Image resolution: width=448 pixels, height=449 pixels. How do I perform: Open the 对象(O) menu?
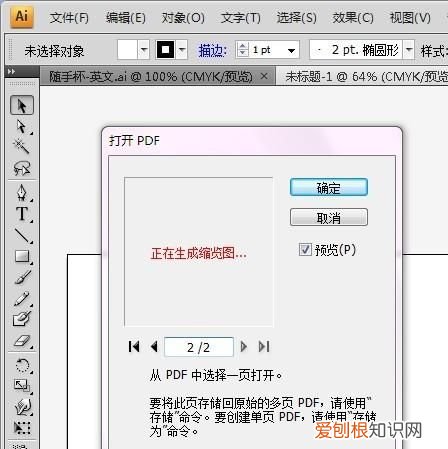pos(183,17)
